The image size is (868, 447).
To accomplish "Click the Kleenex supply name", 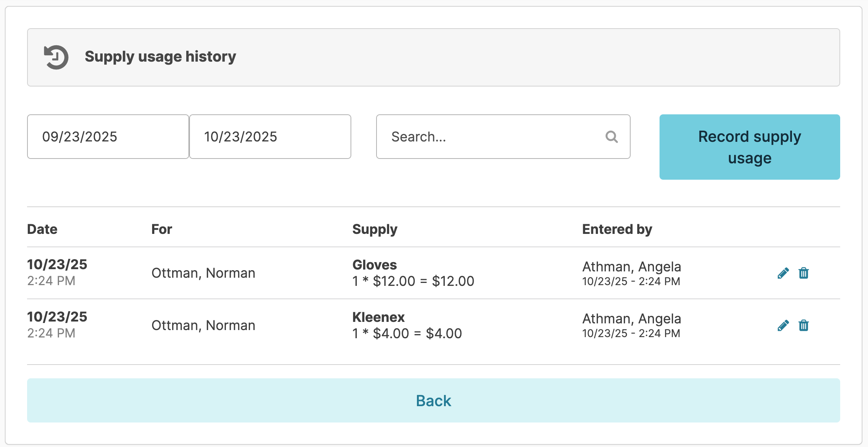I will click(x=378, y=317).
